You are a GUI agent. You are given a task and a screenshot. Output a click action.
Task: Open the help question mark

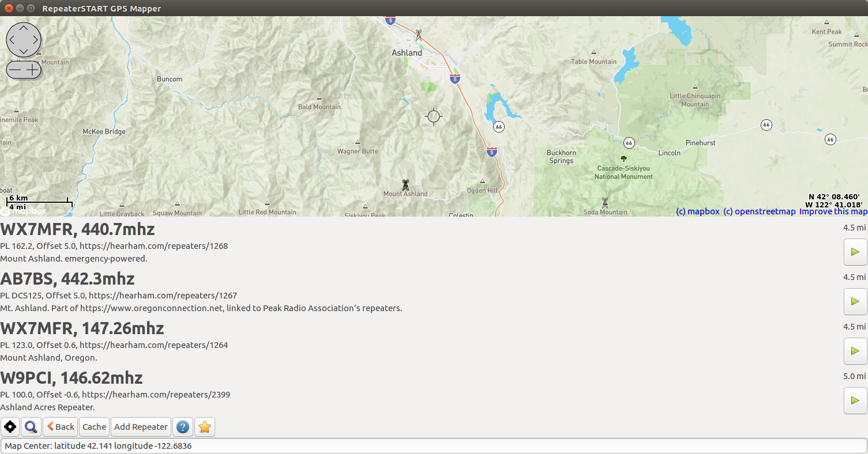183,426
